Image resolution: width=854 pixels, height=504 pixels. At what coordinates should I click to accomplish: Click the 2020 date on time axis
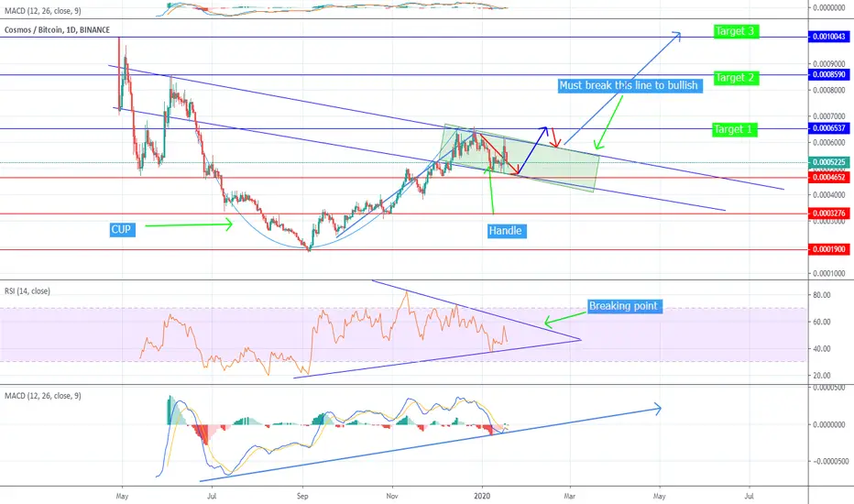(x=482, y=497)
